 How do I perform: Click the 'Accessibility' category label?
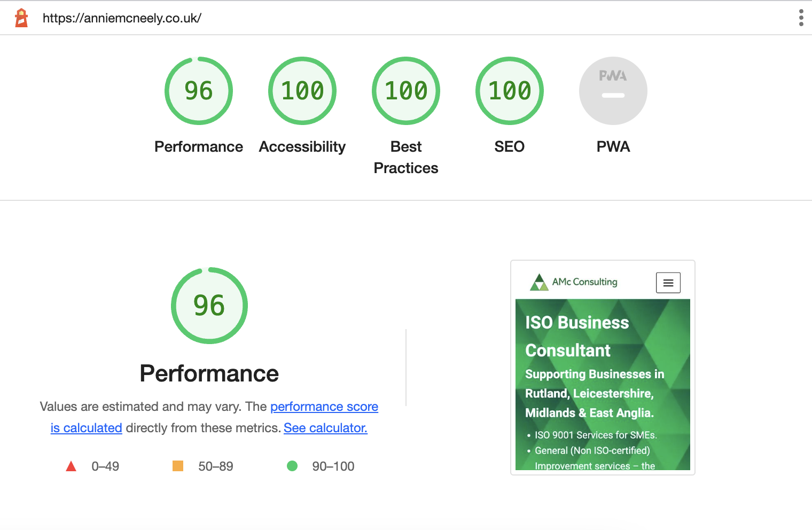[302, 147]
